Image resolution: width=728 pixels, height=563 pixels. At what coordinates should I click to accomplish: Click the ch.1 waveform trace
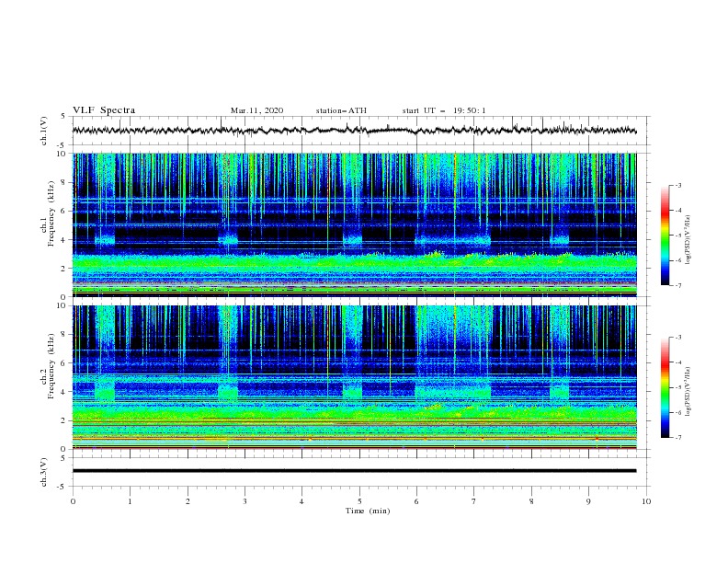tap(354, 130)
